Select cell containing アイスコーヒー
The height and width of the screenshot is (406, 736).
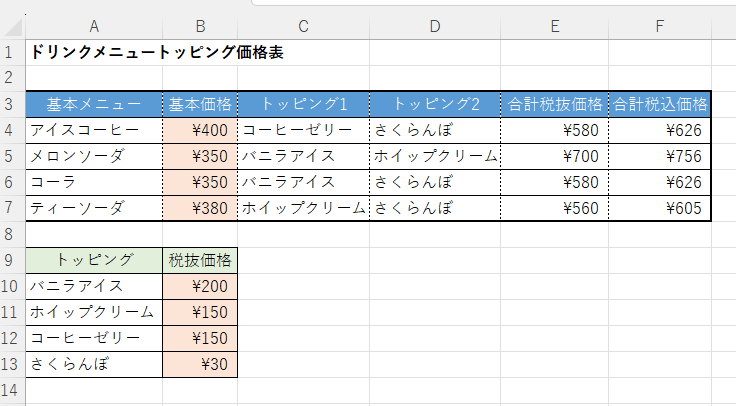point(94,130)
